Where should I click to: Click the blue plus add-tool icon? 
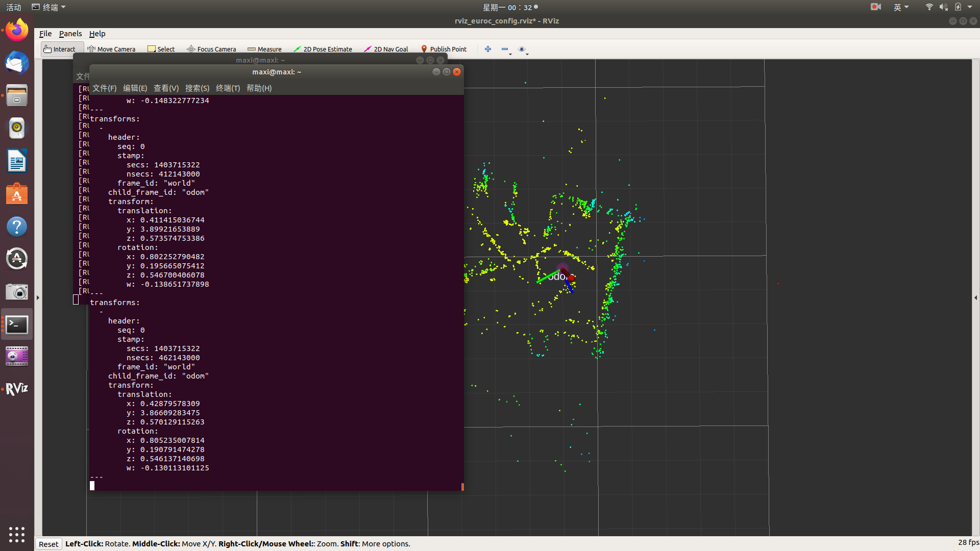click(488, 49)
